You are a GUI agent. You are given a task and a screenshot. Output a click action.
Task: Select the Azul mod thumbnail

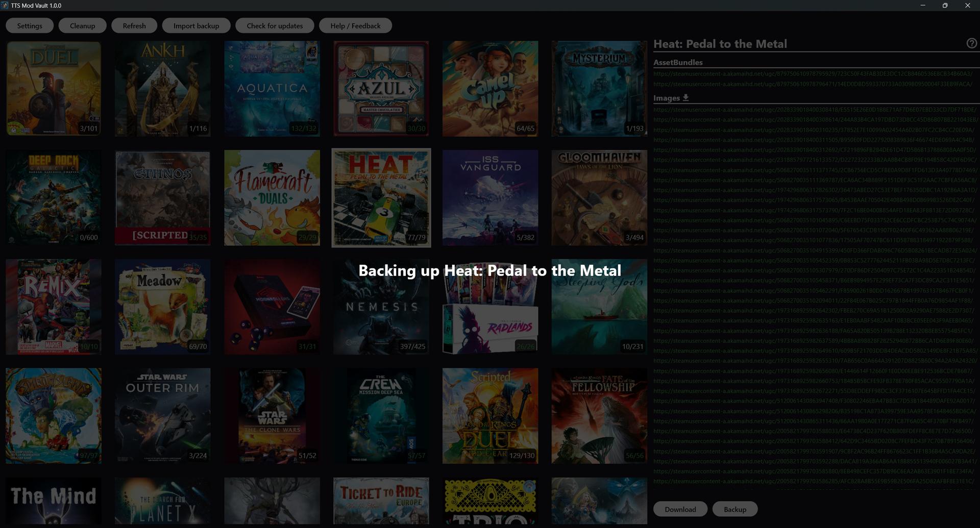pos(381,88)
